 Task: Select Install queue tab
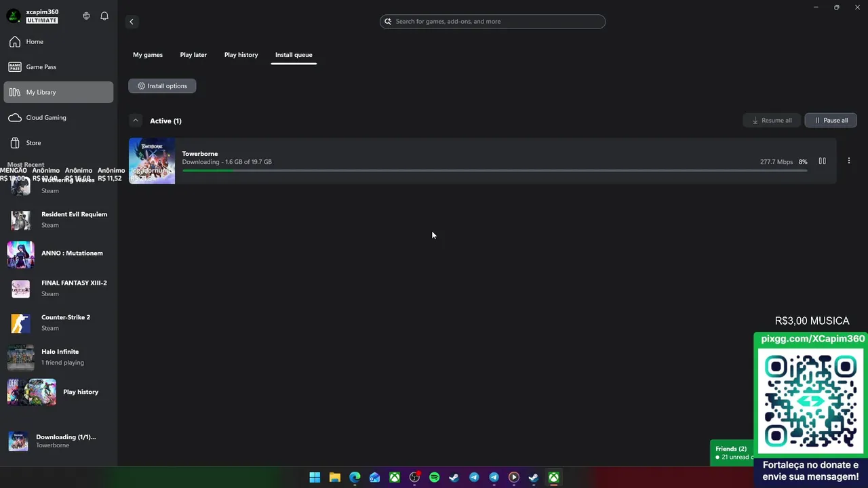click(294, 55)
